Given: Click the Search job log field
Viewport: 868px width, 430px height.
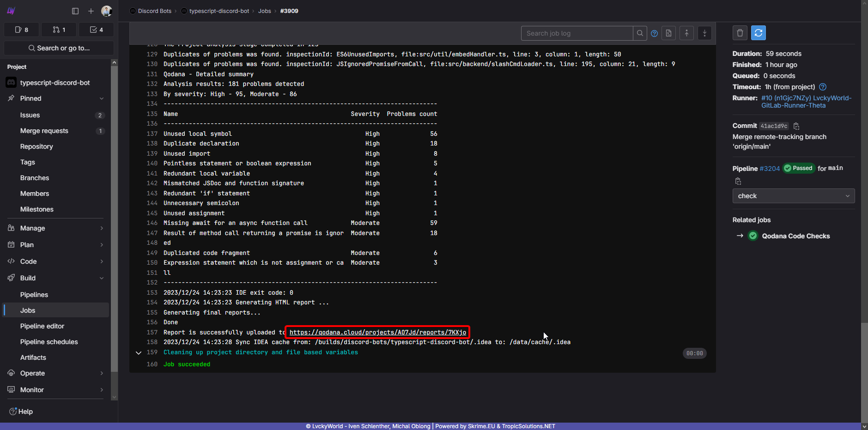Looking at the screenshot, I should click(x=577, y=33).
